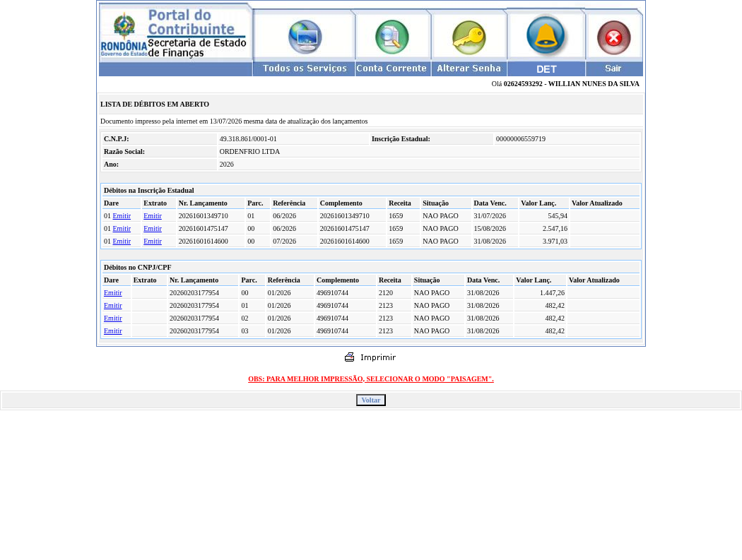Open the Todos os Serviços menu label
742x560 pixels.
[x=305, y=68]
